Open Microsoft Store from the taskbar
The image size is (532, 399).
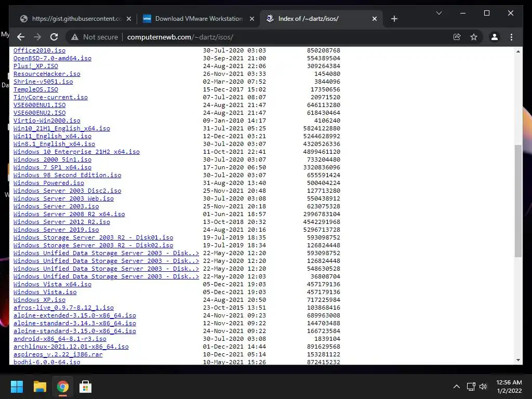[85, 387]
